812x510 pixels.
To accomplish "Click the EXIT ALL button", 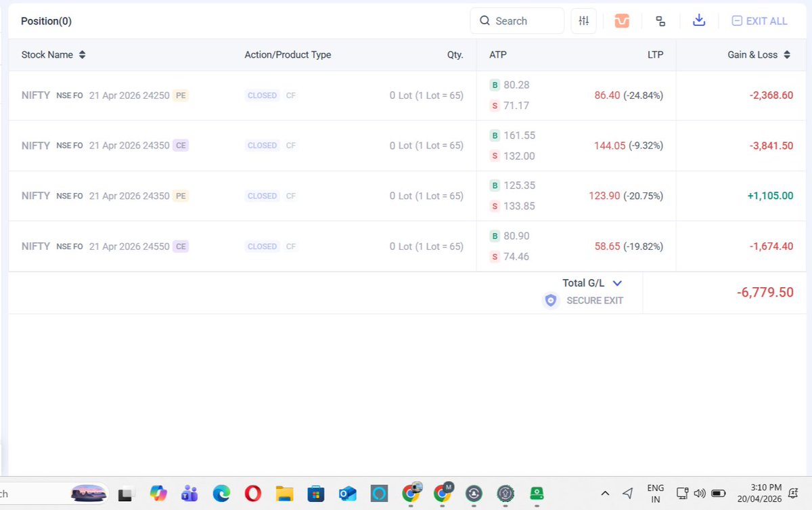I will coord(759,21).
